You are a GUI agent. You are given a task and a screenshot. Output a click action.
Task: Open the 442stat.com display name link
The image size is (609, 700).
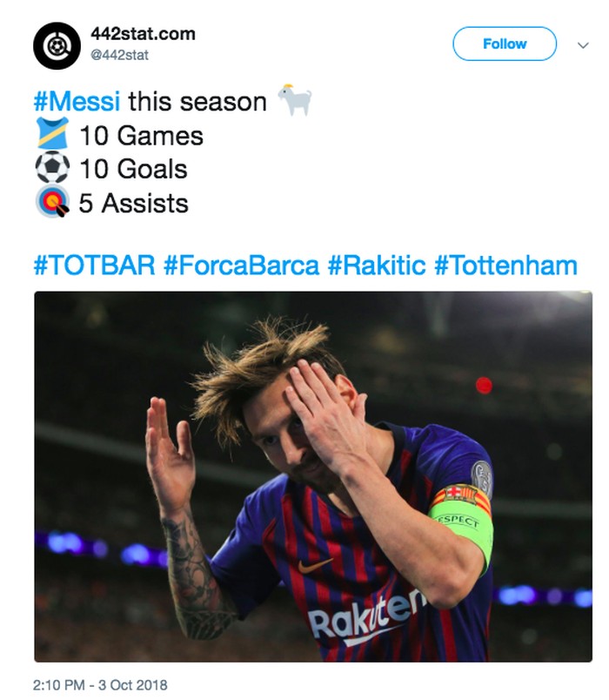coord(143,35)
